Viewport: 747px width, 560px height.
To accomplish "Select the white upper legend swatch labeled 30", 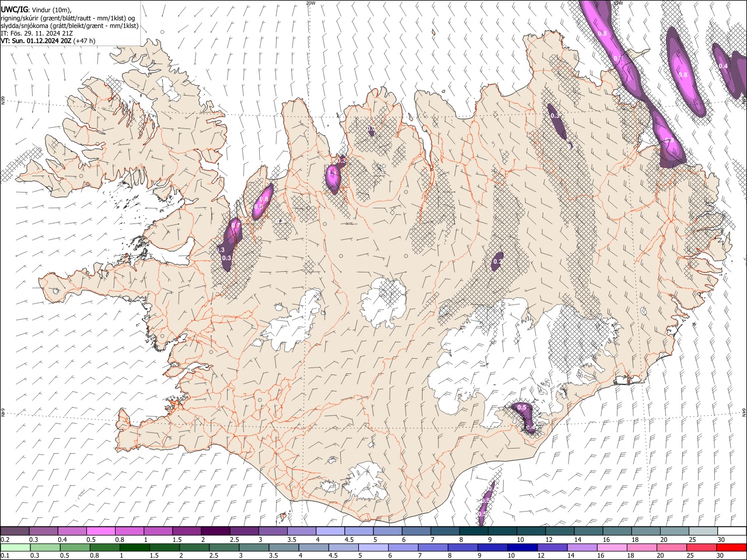I will [x=732, y=531].
